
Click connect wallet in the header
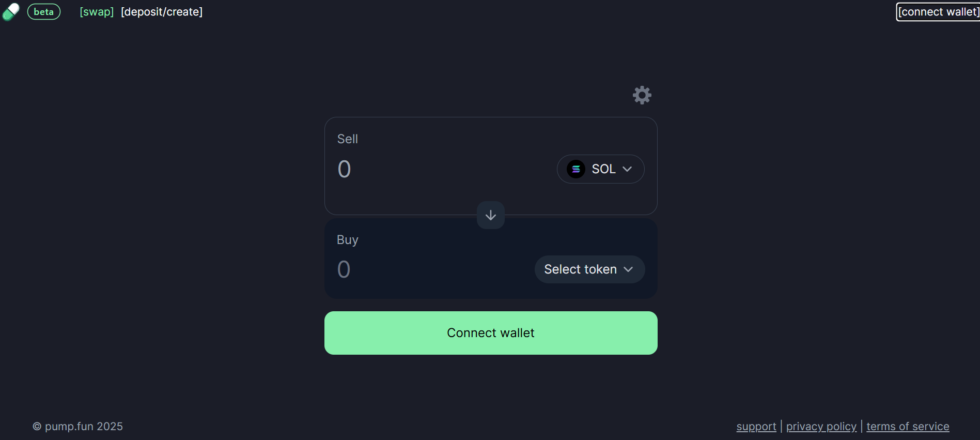click(938, 12)
